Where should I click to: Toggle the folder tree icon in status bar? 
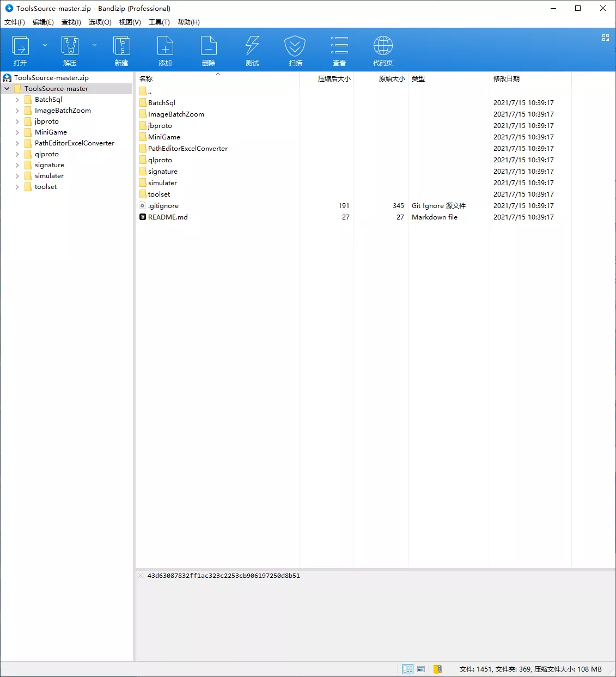click(437, 669)
